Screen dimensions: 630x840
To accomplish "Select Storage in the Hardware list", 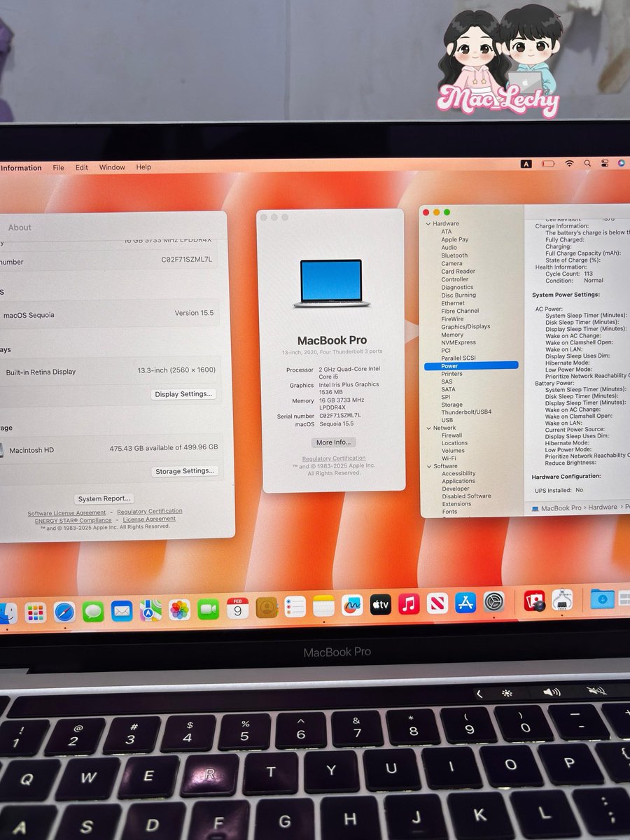I will (451, 405).
